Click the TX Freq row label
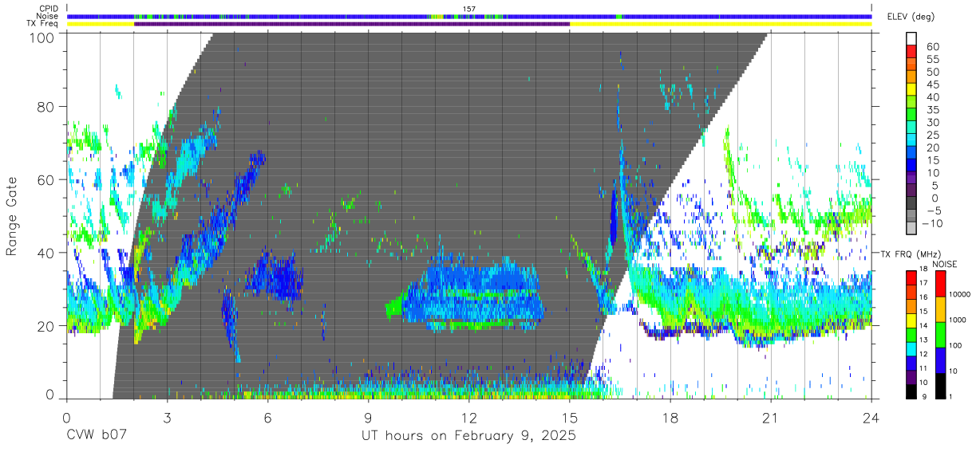Image resolution: width=980 pixels, height=452 pixels. pos(42,24)
